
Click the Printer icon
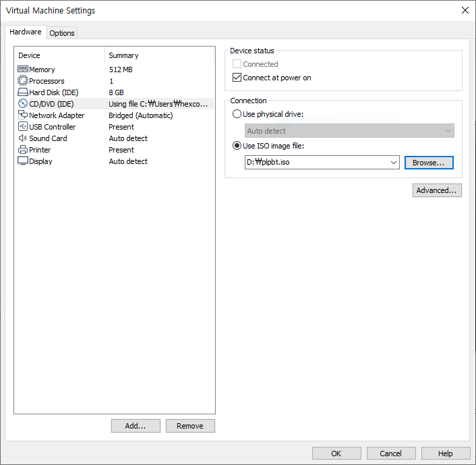[x=23, y=150]
